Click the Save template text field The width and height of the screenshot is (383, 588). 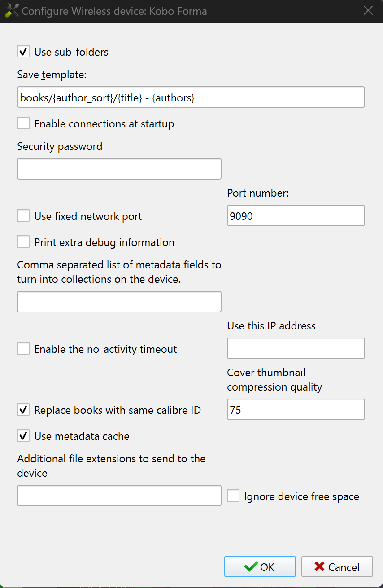coord(191,97)
